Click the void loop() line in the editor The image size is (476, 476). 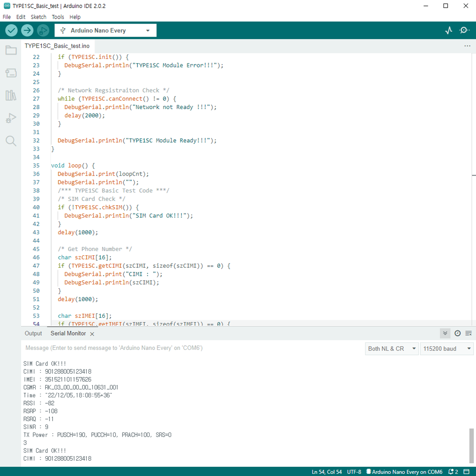[x=73, y=165]
